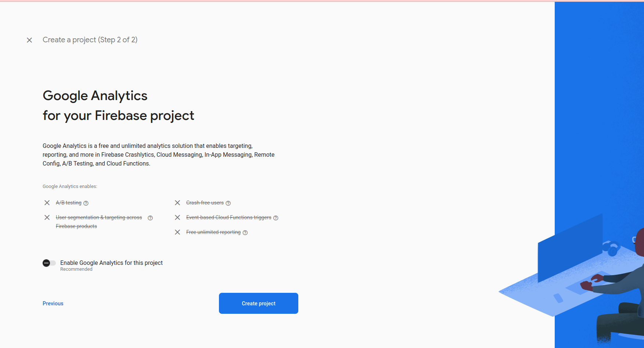
Task: Open help icon beside Crash-free users
Action: pos(228,203)
